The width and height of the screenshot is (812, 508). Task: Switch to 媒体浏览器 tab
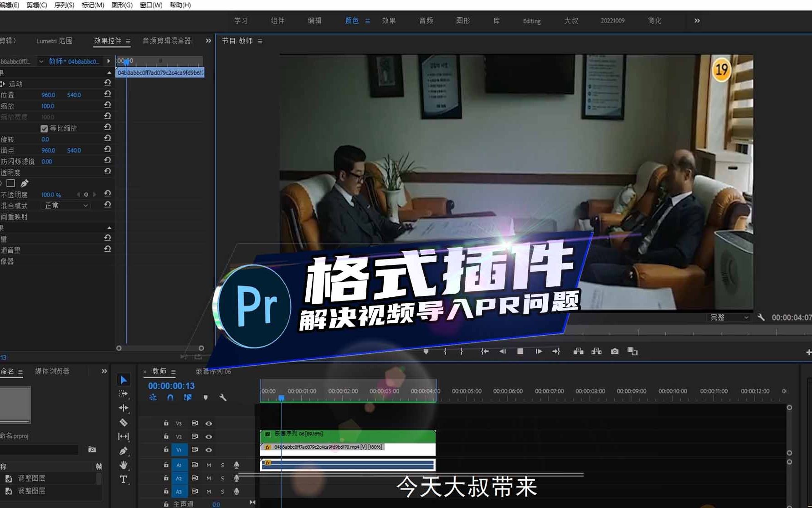point(52,371)
